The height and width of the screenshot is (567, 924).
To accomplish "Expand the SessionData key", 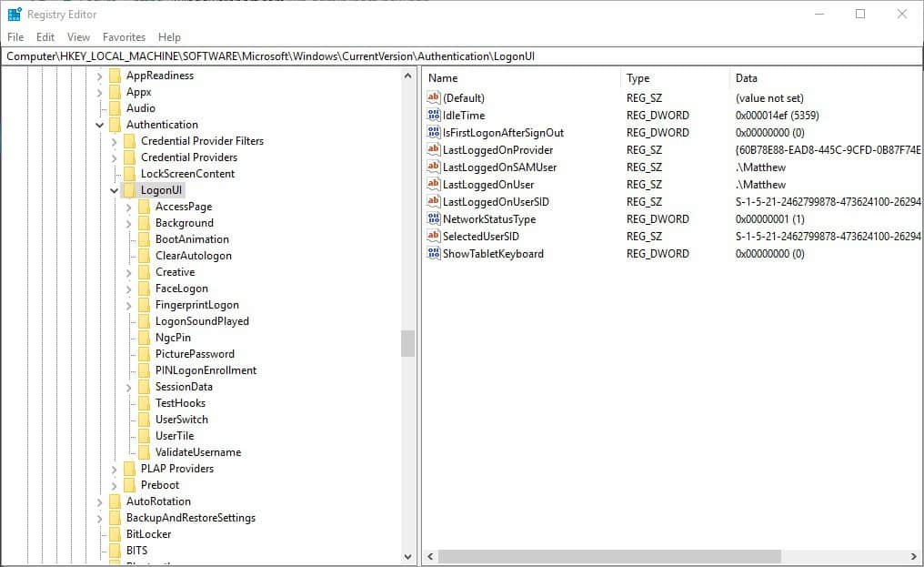I will tap(128, 388).
